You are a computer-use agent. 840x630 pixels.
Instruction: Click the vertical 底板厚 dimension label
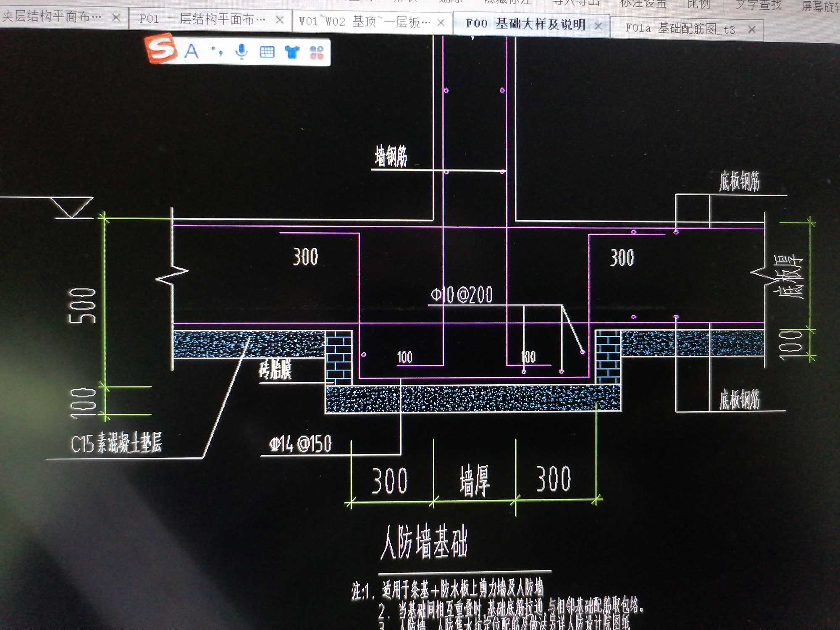[x=789, y=277]
